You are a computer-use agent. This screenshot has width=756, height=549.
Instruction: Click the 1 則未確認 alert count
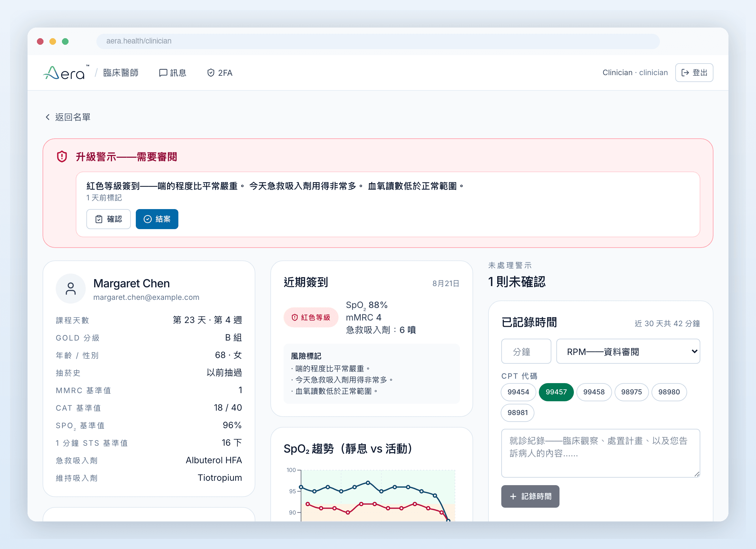[517, 282]
